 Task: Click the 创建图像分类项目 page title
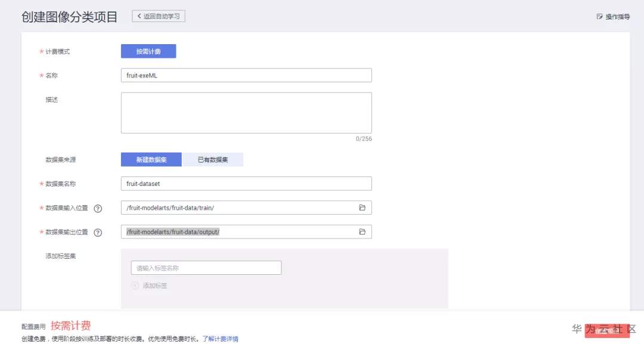point(69,17)
